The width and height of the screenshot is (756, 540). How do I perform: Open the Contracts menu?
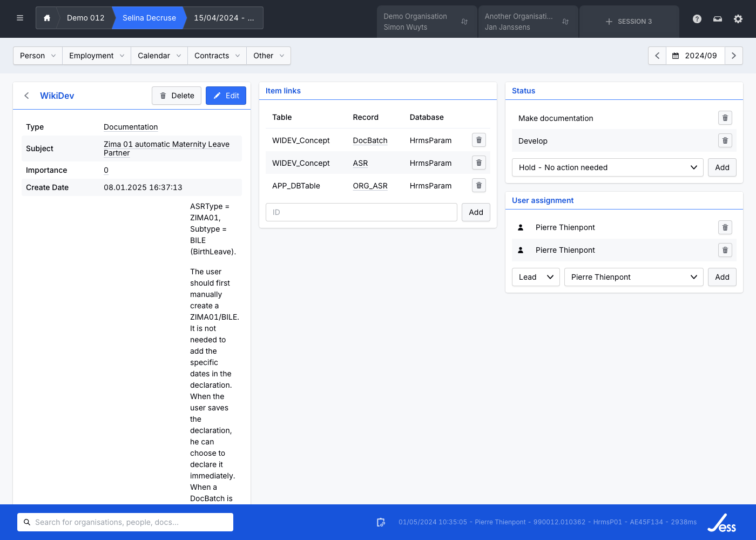click(x=217, y=56)
